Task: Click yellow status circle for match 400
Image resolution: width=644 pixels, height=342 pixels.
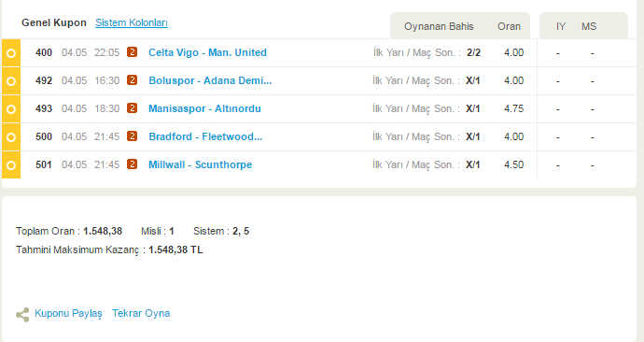Action: [x=11, y=53]
